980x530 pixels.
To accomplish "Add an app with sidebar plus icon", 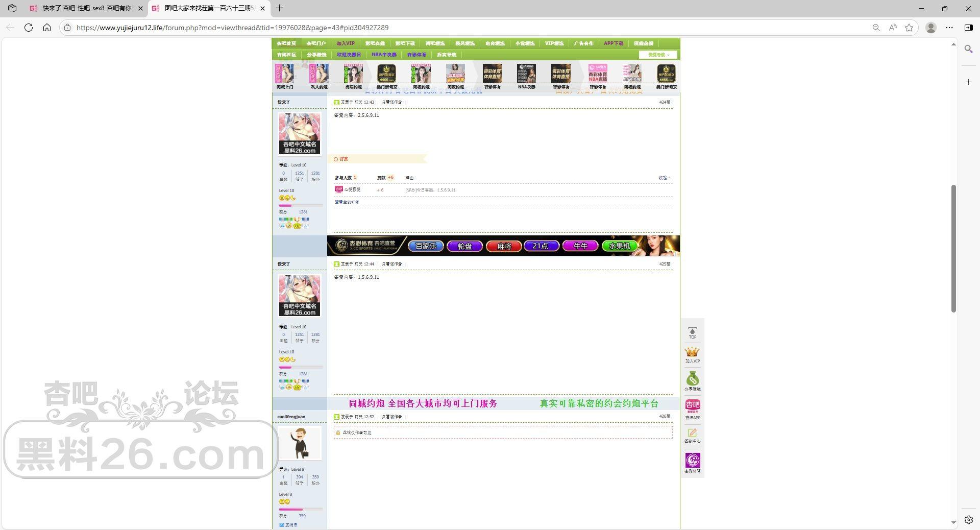I will [x=969, y=82].
